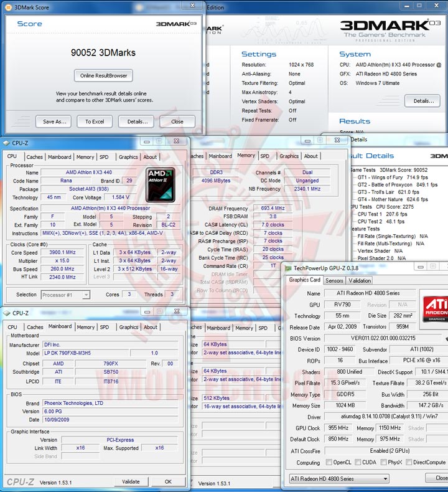Close the 3DMark03 main window

coord(436,6)
